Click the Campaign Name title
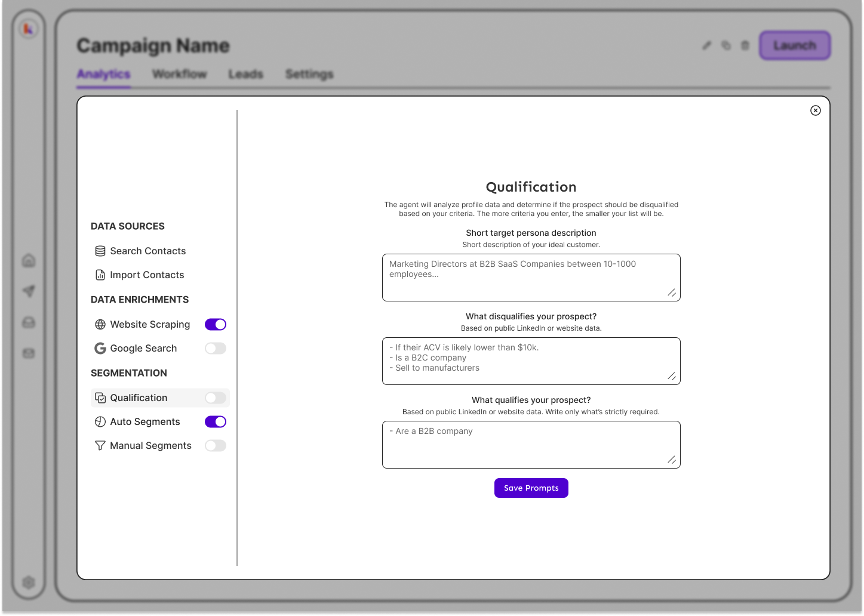This screenshot has width=864, height=616. tap(153, 46)
